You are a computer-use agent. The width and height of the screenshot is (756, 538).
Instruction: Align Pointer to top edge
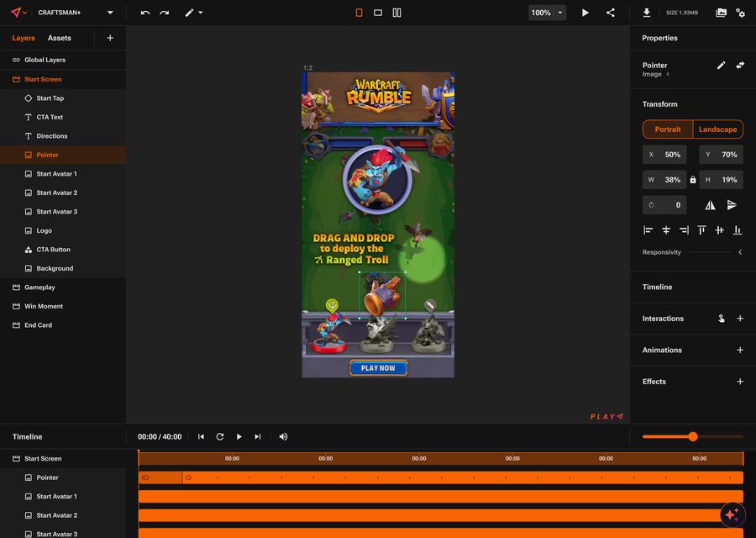[x=701, y=230]
